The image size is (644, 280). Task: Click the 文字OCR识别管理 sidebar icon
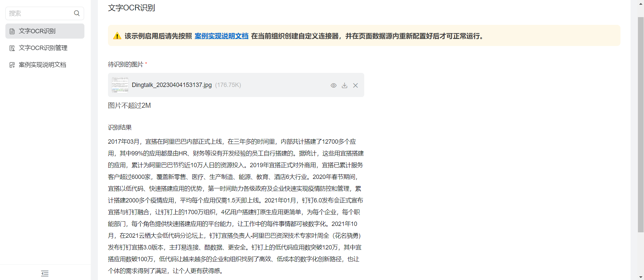12,48
